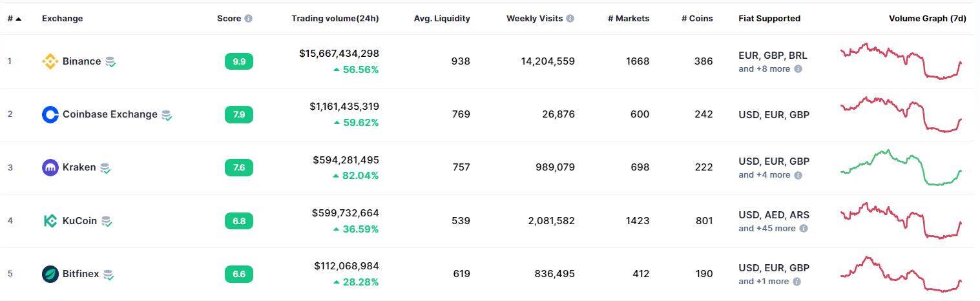Screen dimensions: 980x301
Task: Click Bitfinex score badge 6.6
Action: (x=239, y=274)
